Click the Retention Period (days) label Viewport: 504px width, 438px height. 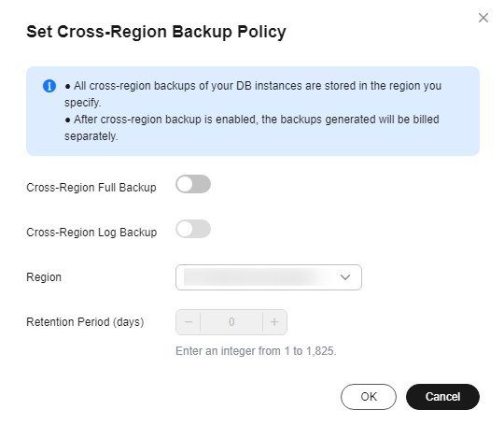85,322
